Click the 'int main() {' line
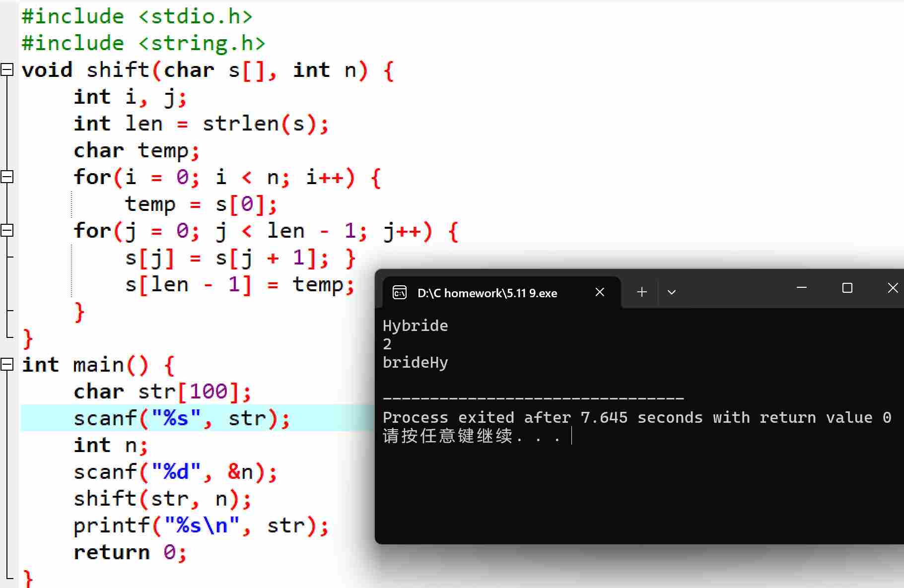 tap(98, 365)
